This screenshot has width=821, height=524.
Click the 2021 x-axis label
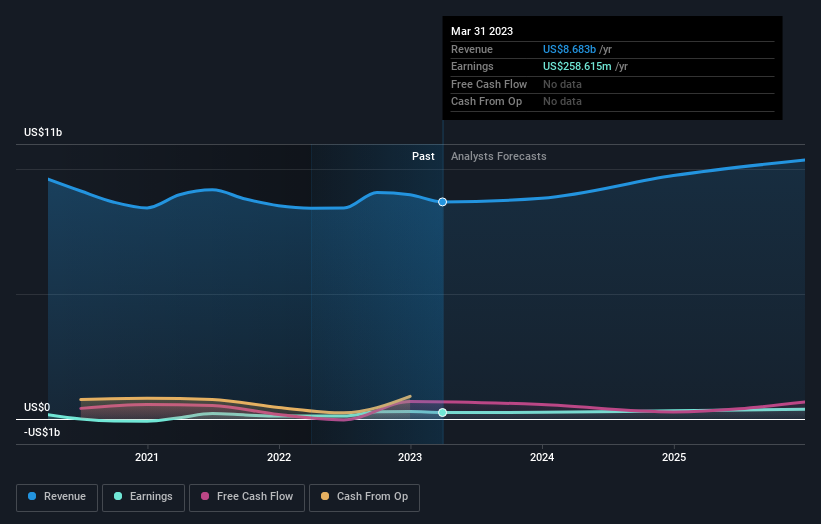tap(147, 458)
